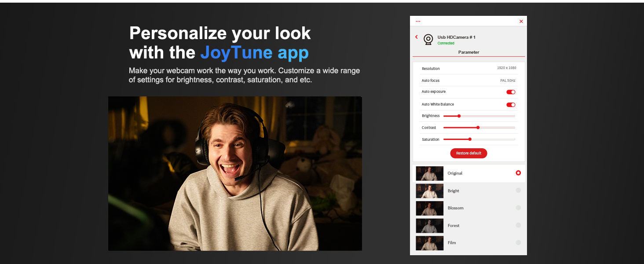Viewport: 644px width, 264px height.
Task: Close the JoyTune app panel
Action: [521, 21]
